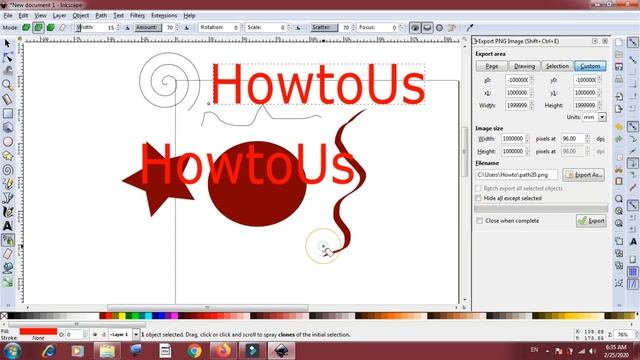Open Firefox from the taskbar

coord(223,351)
